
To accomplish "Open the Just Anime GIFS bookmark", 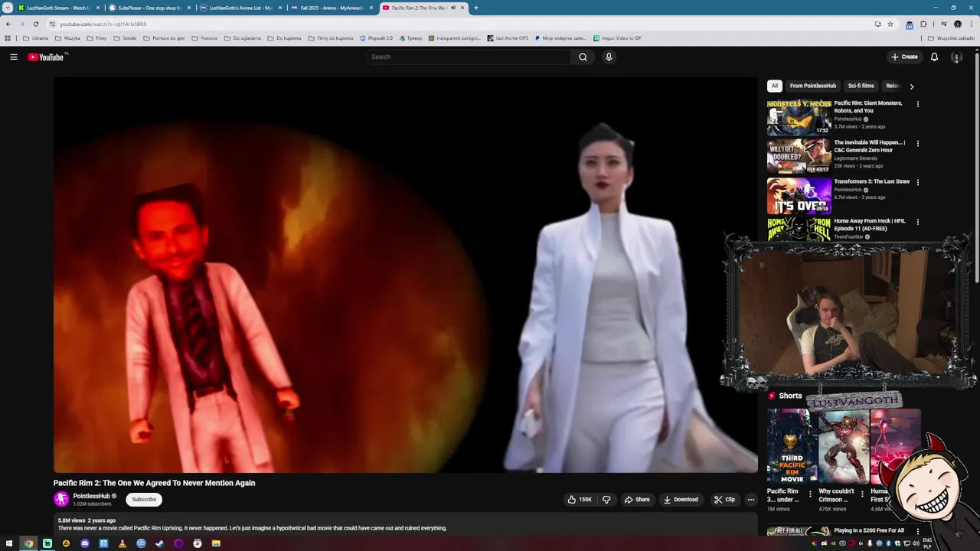I will 508,37.
